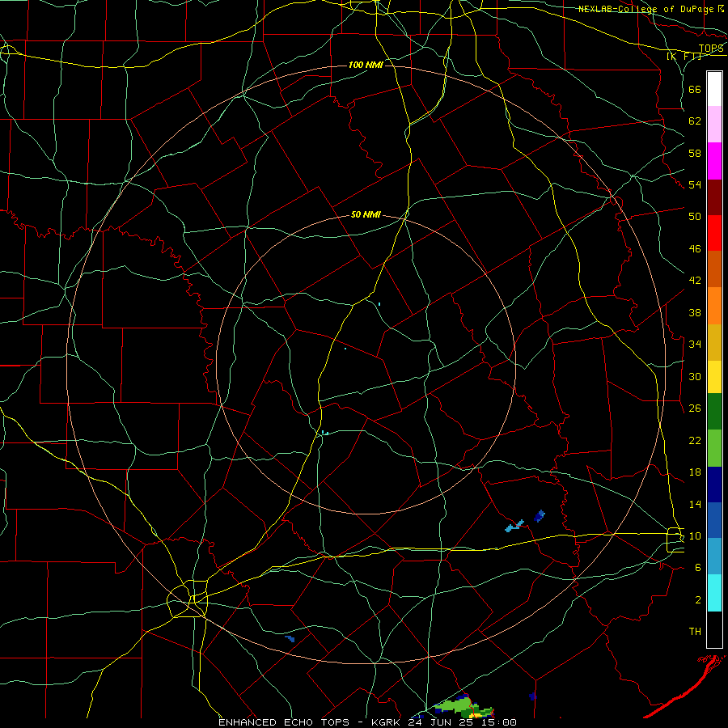Click the light pink legend swatch

[x=714, y=124]
